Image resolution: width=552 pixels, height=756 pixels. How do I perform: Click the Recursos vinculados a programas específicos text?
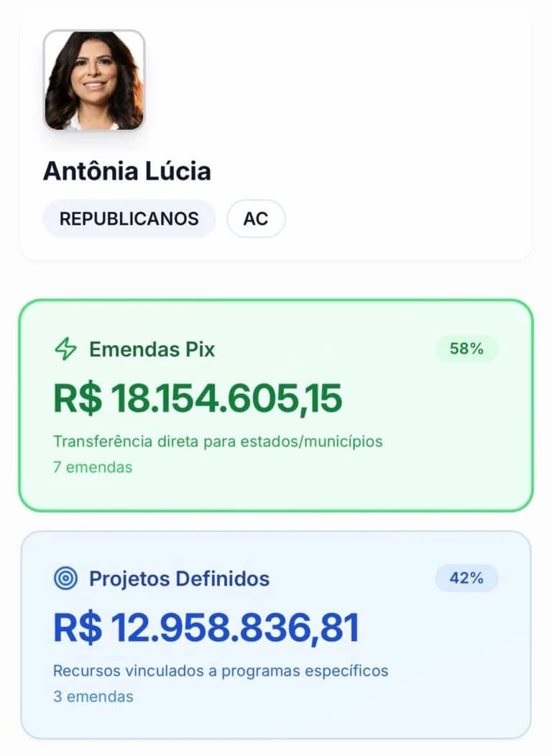221,670
